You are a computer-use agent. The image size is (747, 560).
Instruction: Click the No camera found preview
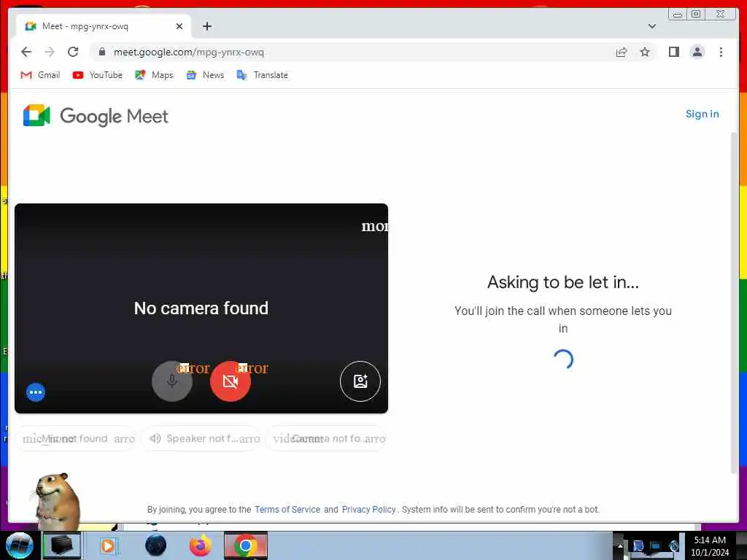(201, 308)
